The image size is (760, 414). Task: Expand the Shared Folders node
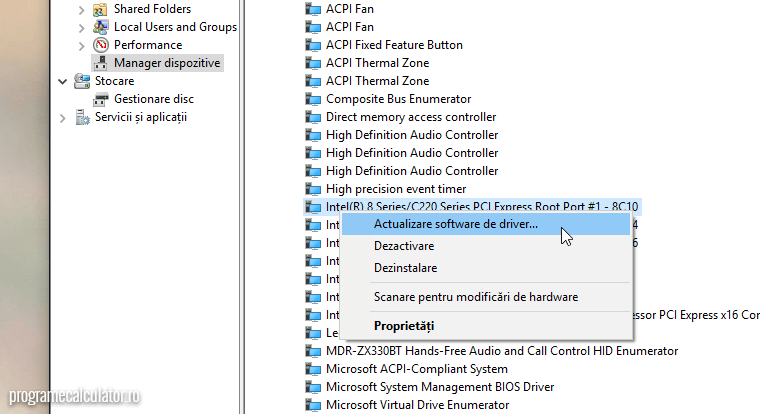[x=82, y=9]
